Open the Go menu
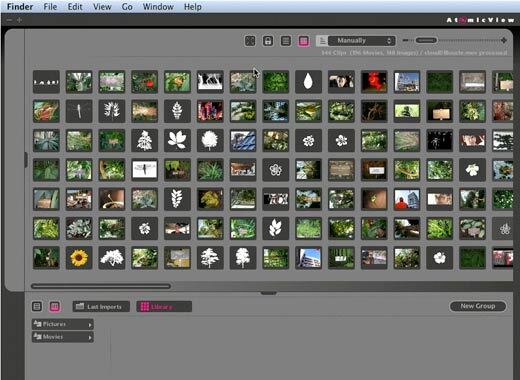This screenshot has height=380, width=520. click(x=127, y=7)
